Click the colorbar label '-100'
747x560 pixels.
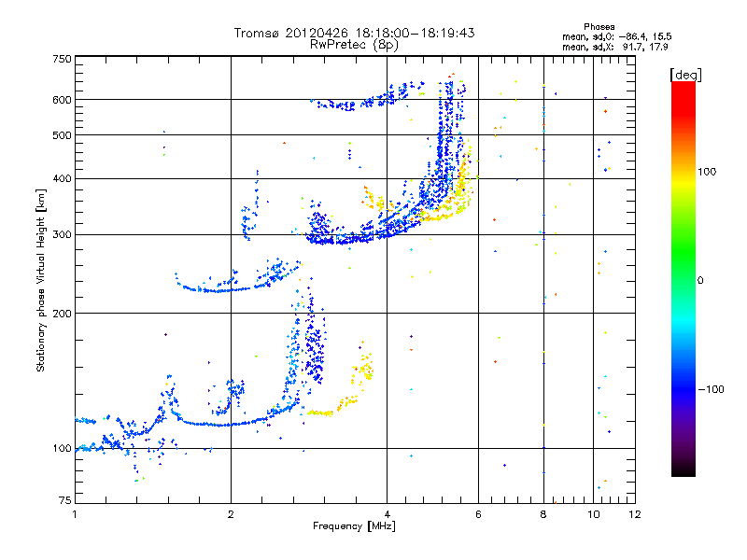coord(711,389)
